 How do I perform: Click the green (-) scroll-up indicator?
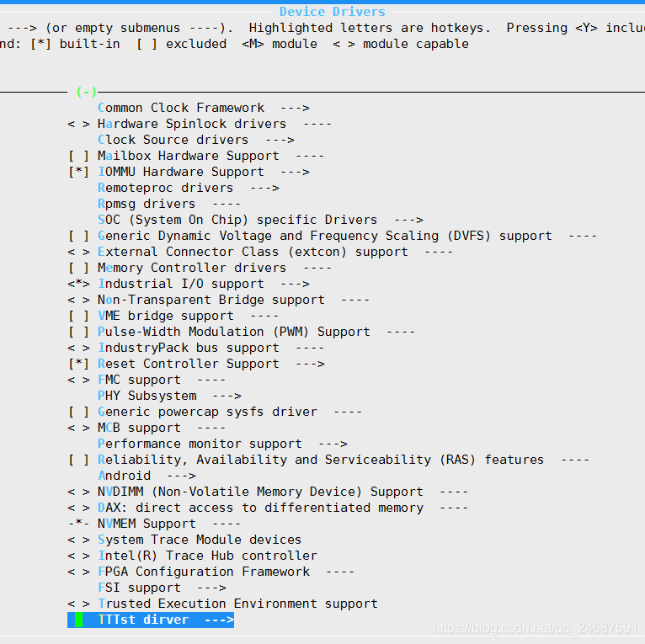click(x=87, y=92)
